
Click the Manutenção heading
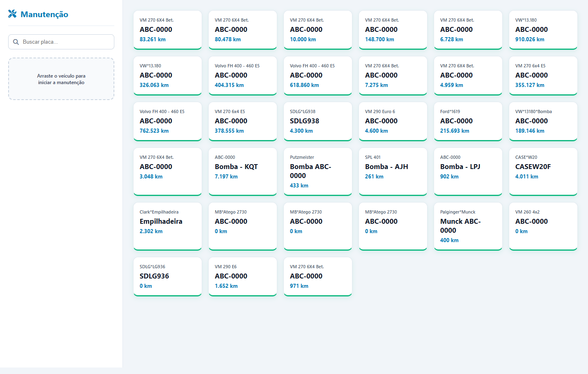pyautogui.click(x=44, y=14)
